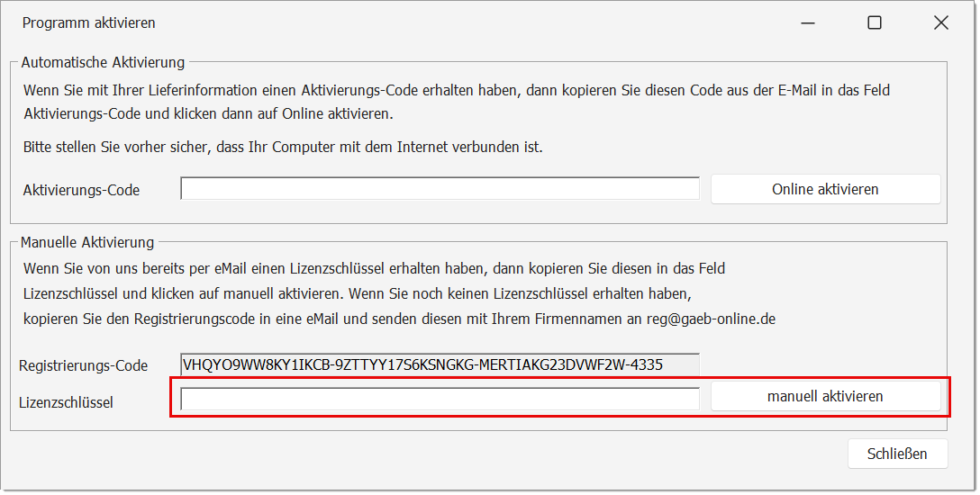Minimize the Programm aktivieren window
The width and height of the screenshot is (980, 495).
(808, 23)
